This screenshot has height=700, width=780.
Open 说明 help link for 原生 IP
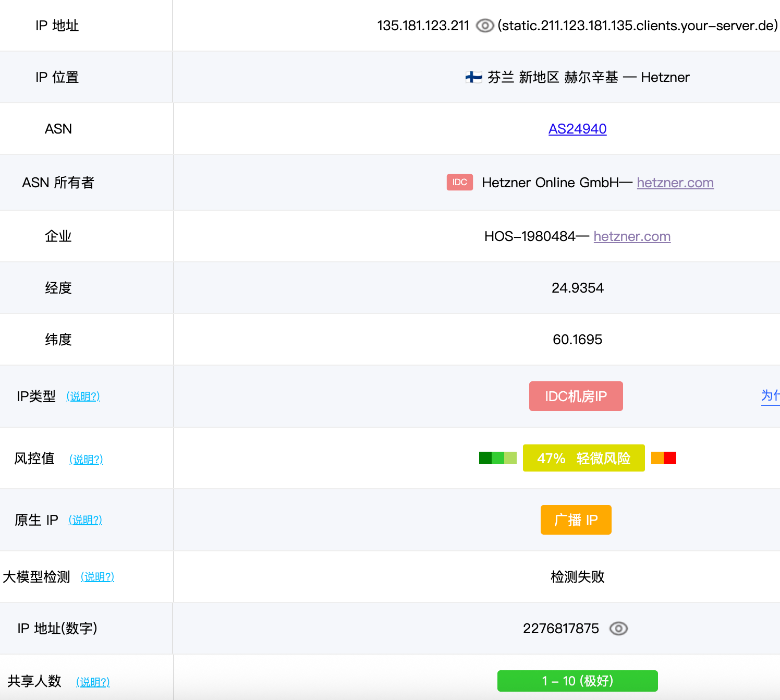pos(85,520)
